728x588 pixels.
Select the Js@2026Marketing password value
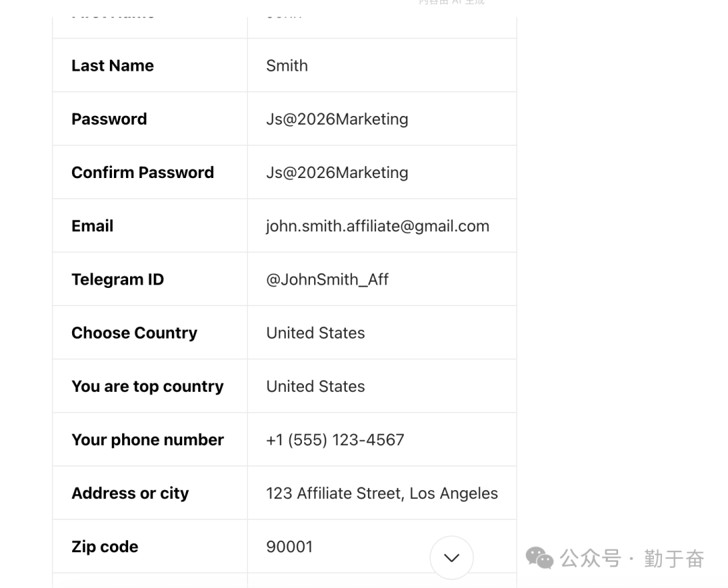point(337,119)
